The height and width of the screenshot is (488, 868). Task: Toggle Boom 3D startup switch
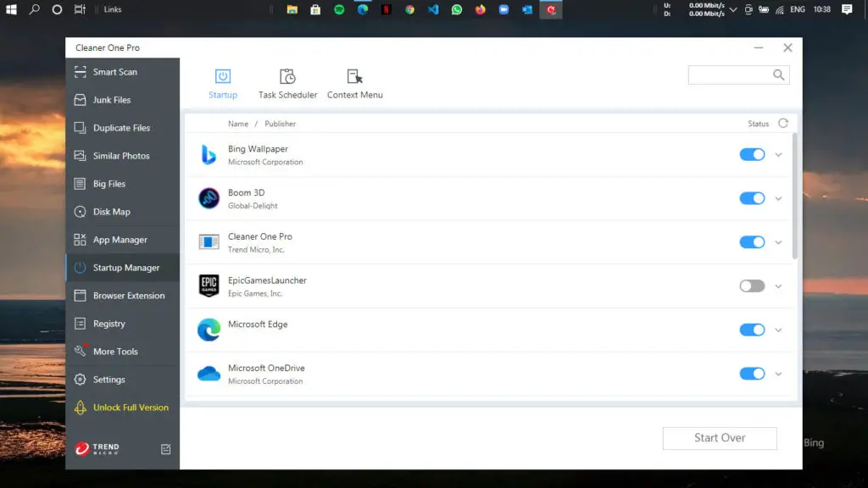coord(752,198)
